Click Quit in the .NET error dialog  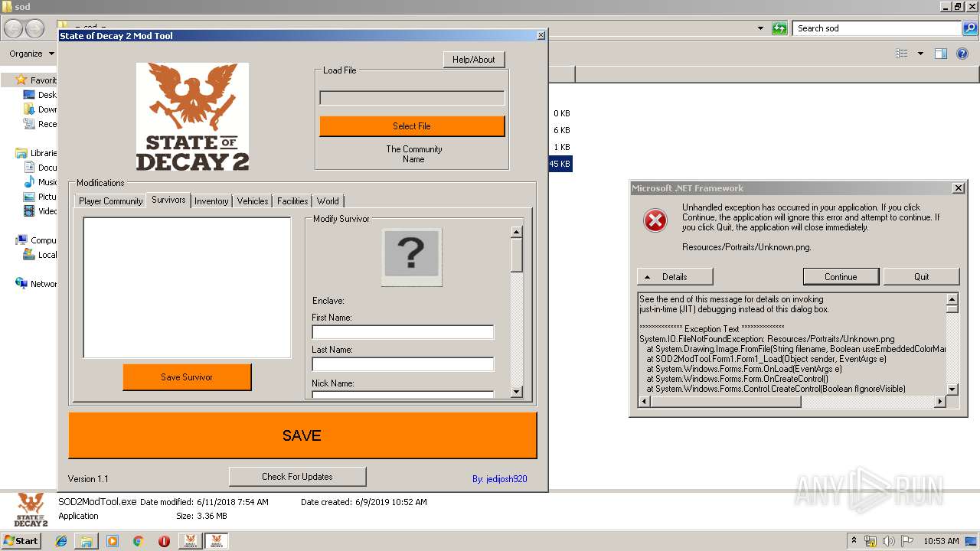pyautogui.click(x=921, y=277)
